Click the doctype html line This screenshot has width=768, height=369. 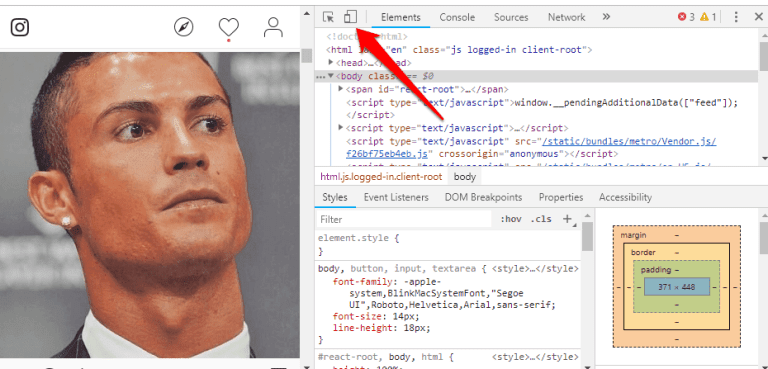pyautogui.click(x=367, y=36)
